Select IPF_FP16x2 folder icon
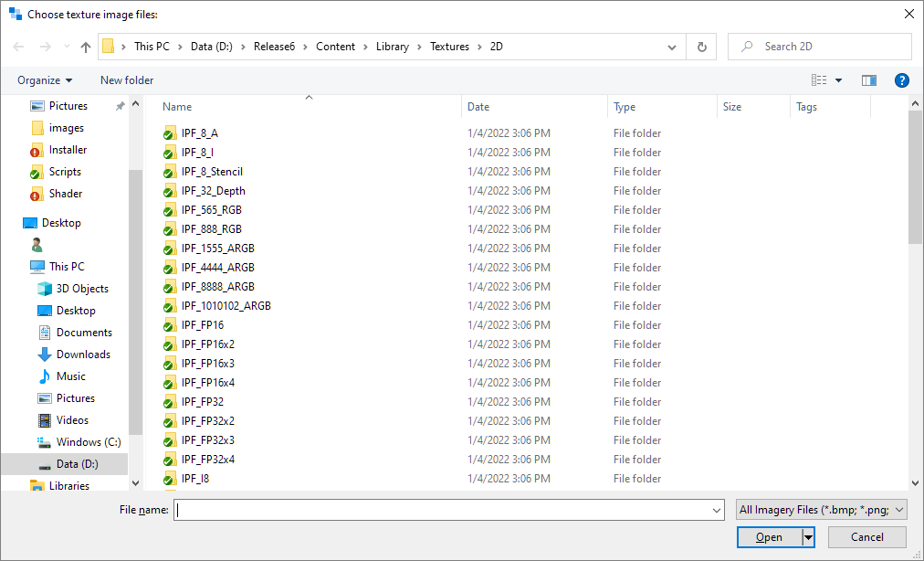 (x=170, y=344)
